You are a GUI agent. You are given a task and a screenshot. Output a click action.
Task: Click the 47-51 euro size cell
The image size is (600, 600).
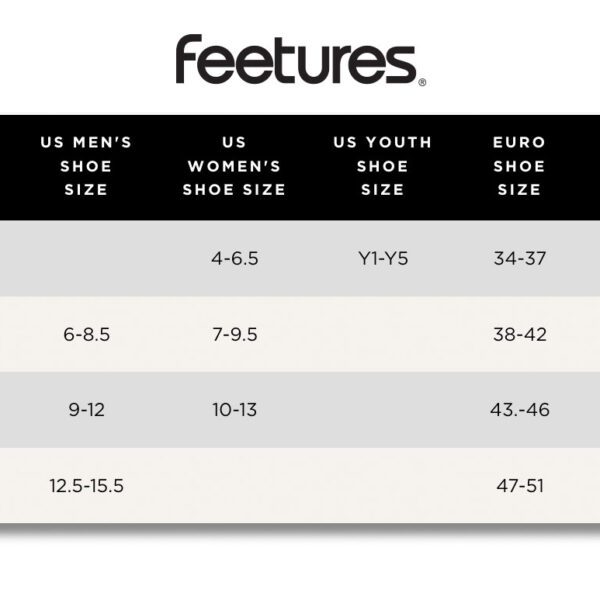pos(520,486)
